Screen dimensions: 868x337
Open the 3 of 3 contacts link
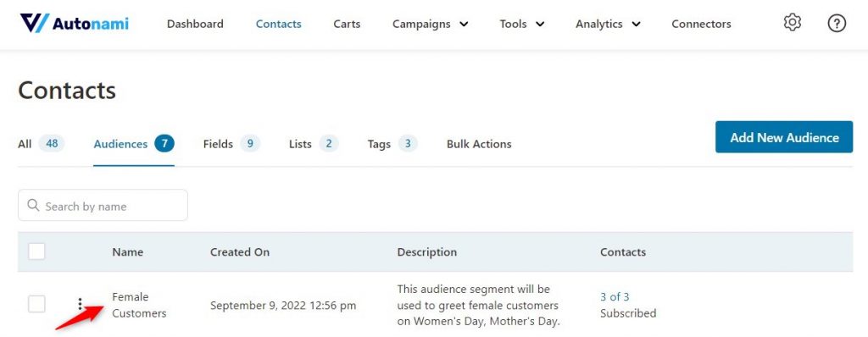tap(615, 296)
